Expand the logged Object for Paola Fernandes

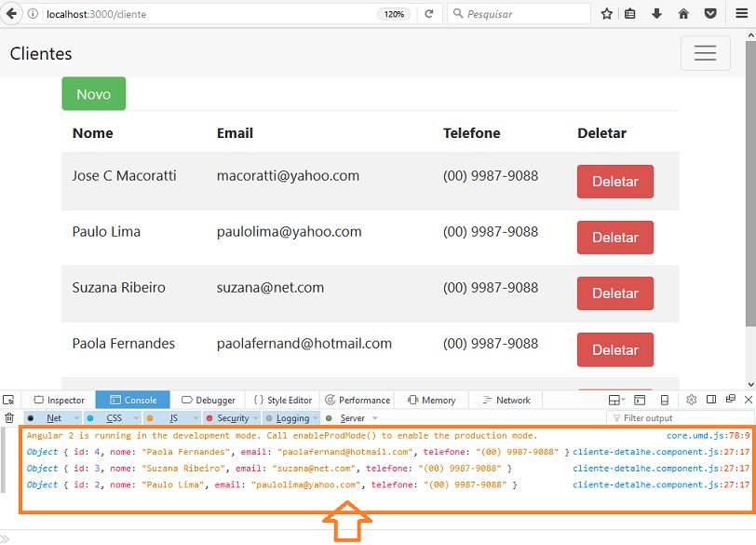42,452
